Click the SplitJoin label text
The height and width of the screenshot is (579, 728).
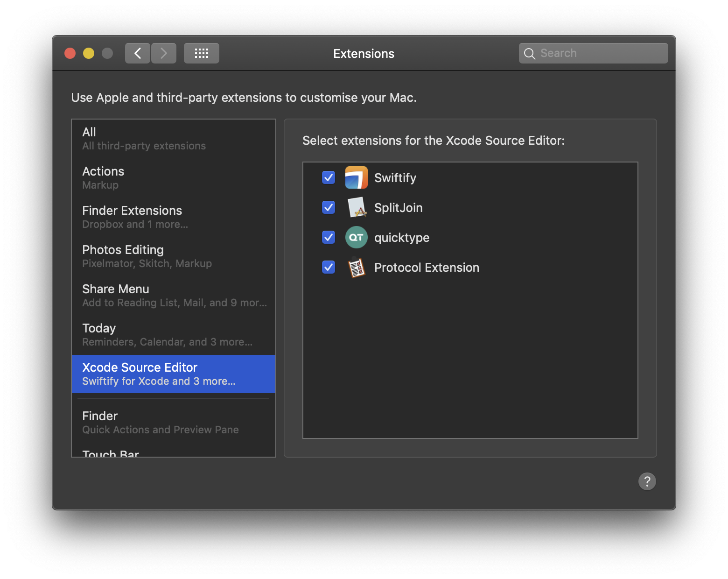point(399,208)
